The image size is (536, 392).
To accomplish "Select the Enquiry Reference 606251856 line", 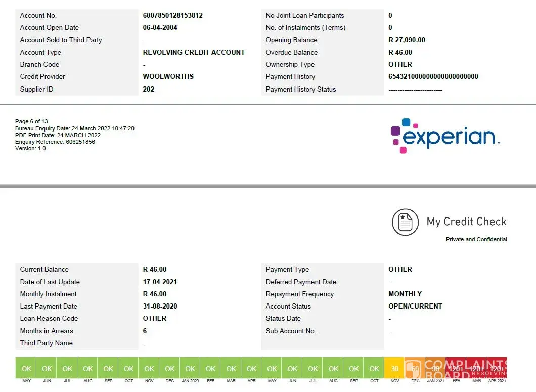I will click(55, 142).
